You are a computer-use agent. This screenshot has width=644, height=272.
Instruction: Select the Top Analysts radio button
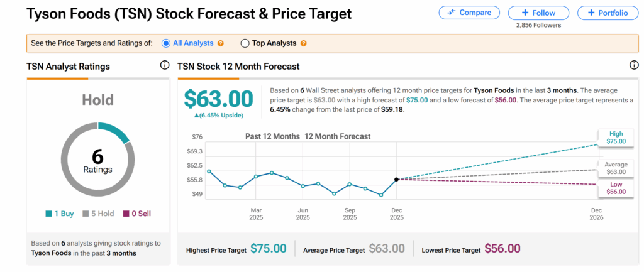tap(245, 43)
